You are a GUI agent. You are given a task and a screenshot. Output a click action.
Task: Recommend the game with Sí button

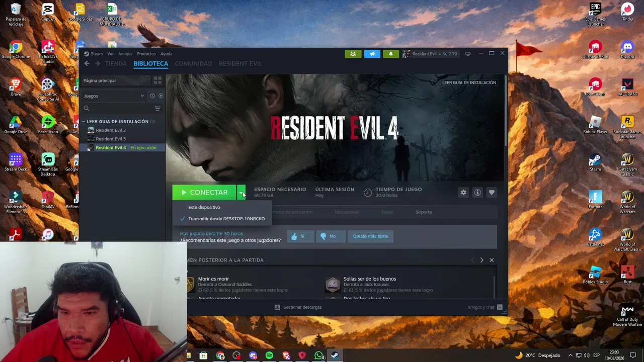(x=300, y=236)
